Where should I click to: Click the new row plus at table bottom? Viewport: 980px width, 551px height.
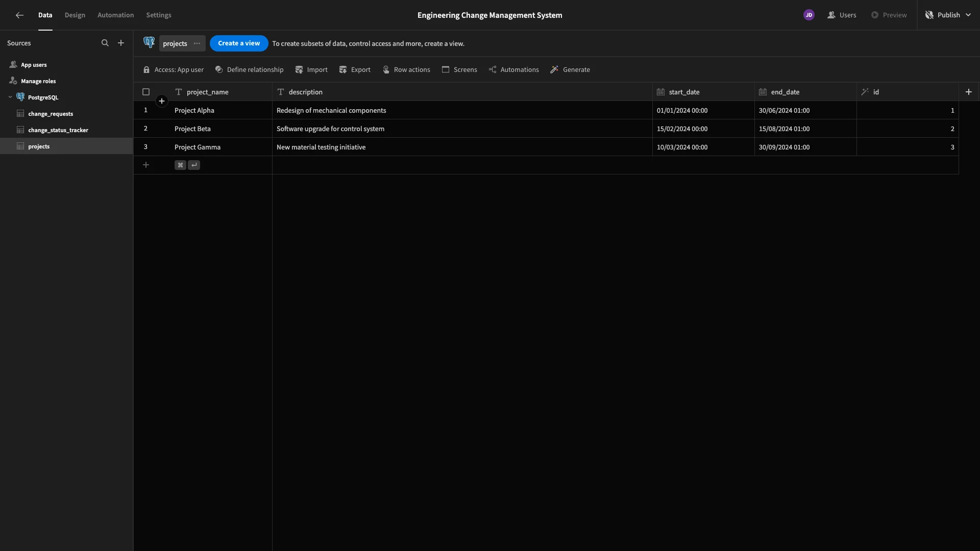point(146,165)
